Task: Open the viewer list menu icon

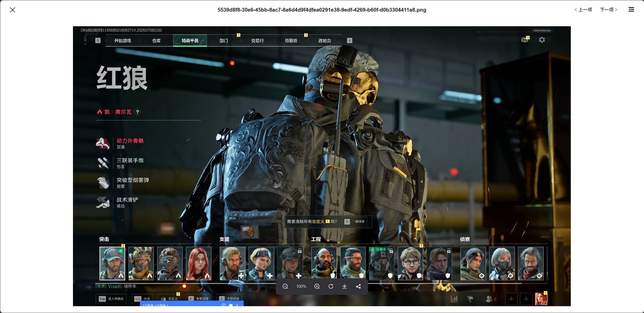Action: [x=631, y=10]
